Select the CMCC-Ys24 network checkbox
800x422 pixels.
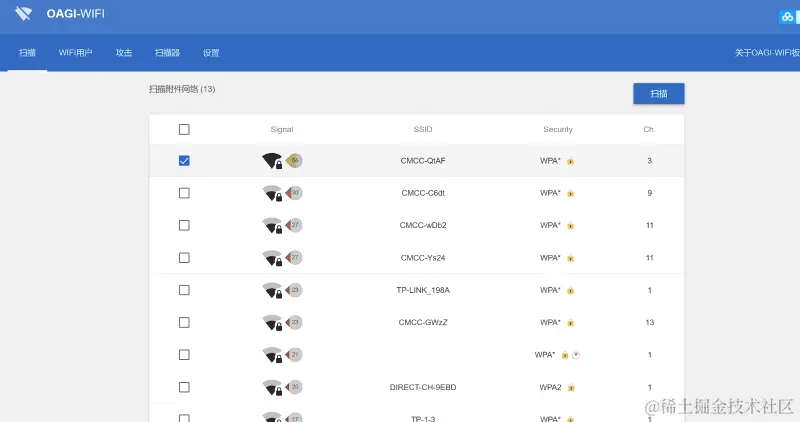click(x=184, y=258)
